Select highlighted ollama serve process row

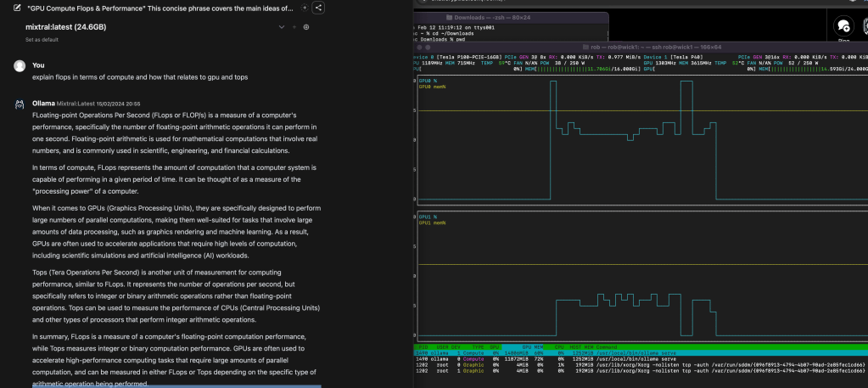click(636, 352)
